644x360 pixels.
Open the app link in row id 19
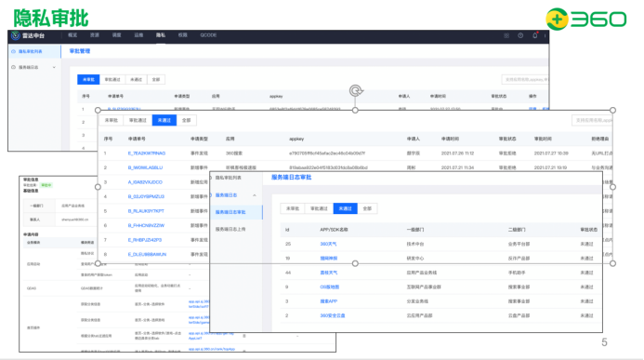(x=329, y=259)
